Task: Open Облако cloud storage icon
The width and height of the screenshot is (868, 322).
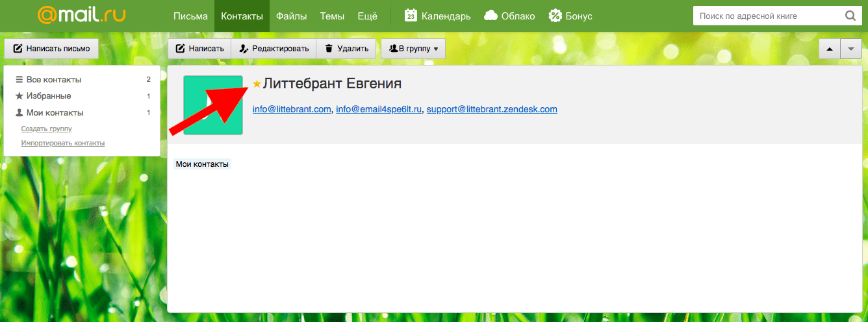Action: (491, 16)
